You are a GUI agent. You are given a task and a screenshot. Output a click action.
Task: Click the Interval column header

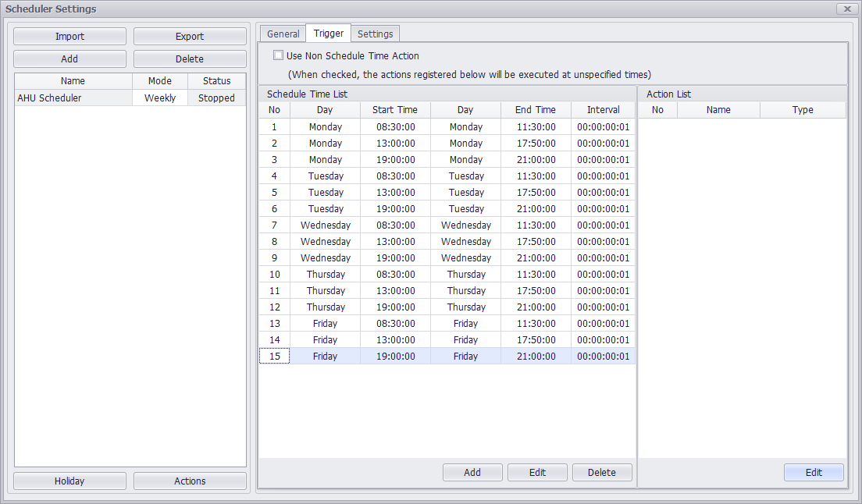(603, 110)
